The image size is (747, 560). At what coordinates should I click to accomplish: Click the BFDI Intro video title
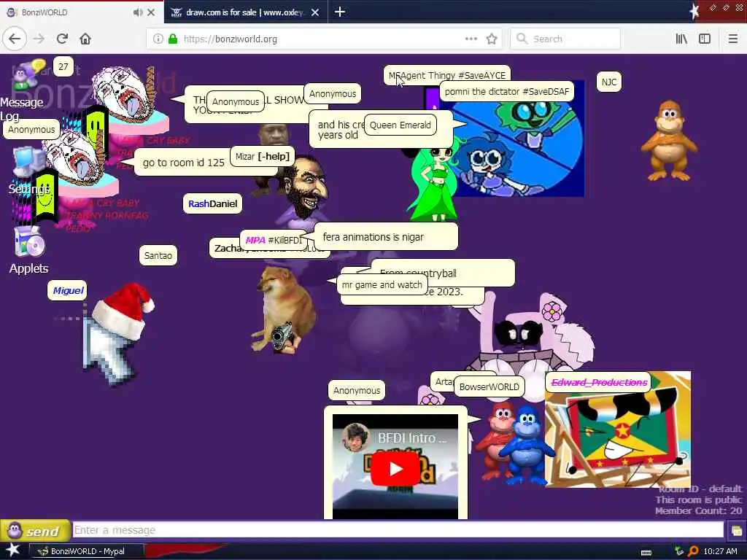click(x=413, y=437)
